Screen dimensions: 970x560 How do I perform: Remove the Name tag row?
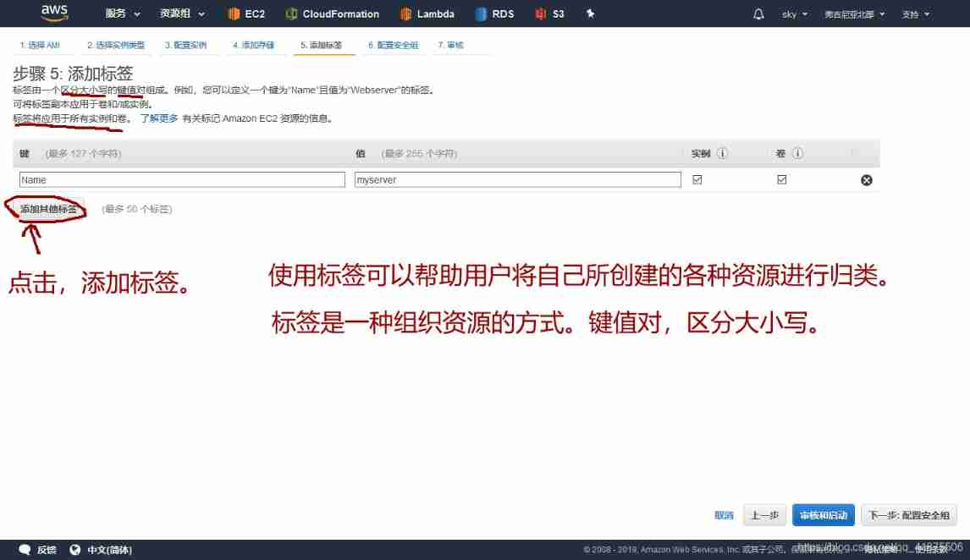tap(867, 180)
